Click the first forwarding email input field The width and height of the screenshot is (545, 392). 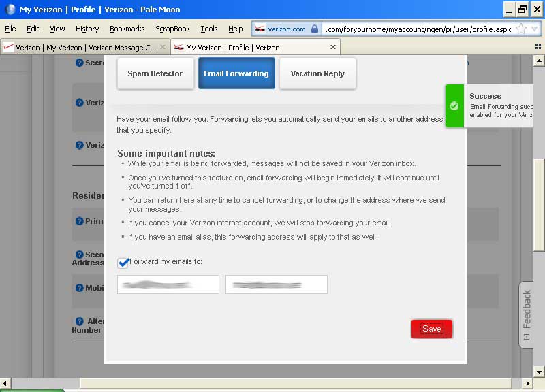168,284
